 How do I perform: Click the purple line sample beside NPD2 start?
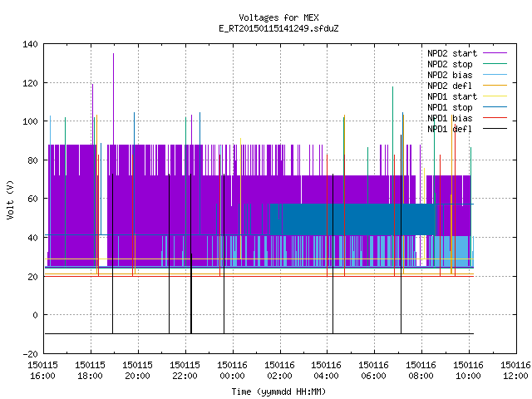coord(495,53)
